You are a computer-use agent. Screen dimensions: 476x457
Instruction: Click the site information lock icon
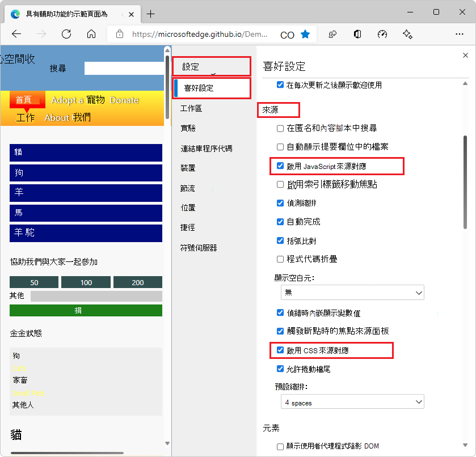click(x=119, y=34)
